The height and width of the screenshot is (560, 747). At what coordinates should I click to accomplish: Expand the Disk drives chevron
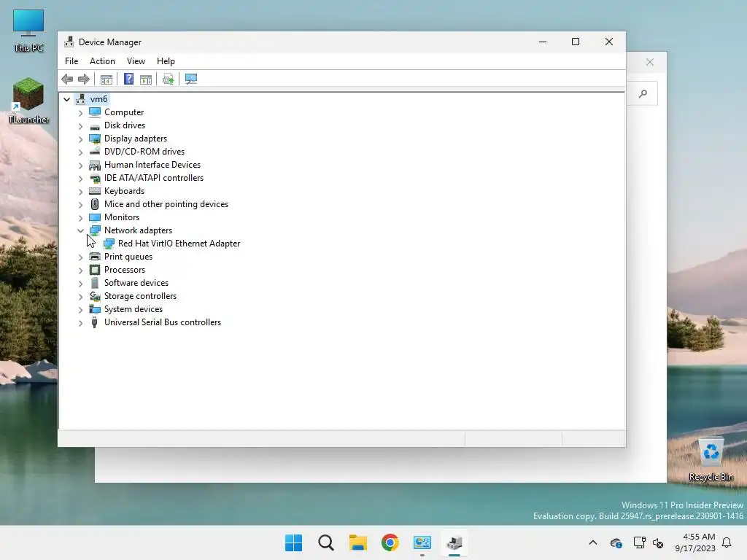click(x=80, y=125)
